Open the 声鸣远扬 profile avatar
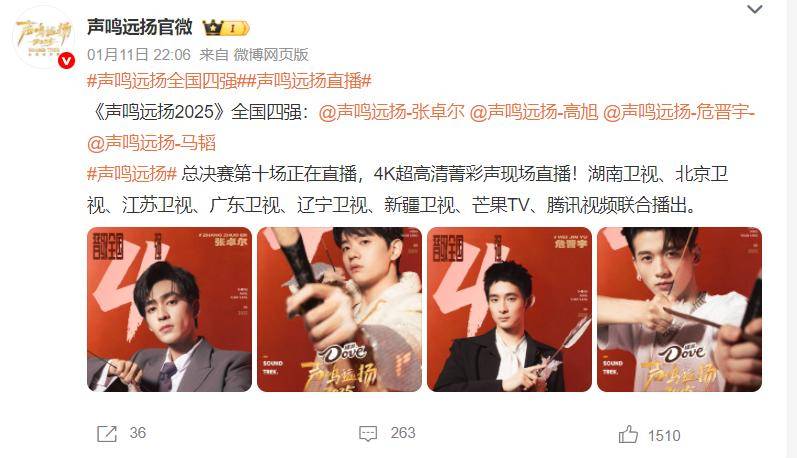Viewport: 797px width, 458px height. click(x=43, y=39)
